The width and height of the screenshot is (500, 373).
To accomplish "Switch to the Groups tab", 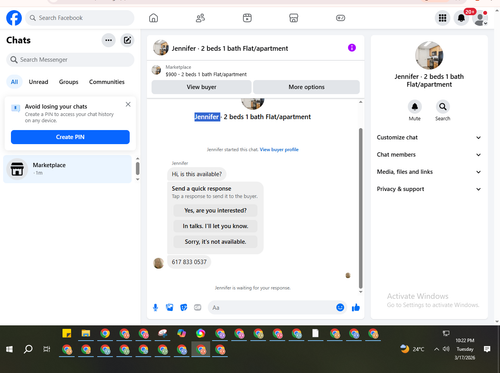I will coord(69,82).
